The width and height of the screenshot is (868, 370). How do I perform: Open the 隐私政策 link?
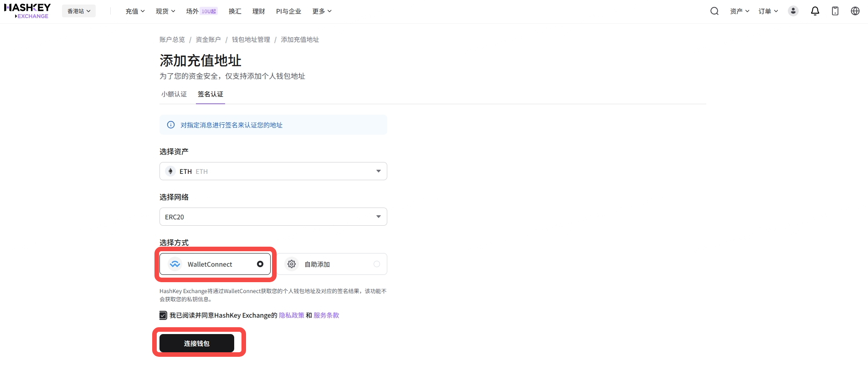point(292,315)
